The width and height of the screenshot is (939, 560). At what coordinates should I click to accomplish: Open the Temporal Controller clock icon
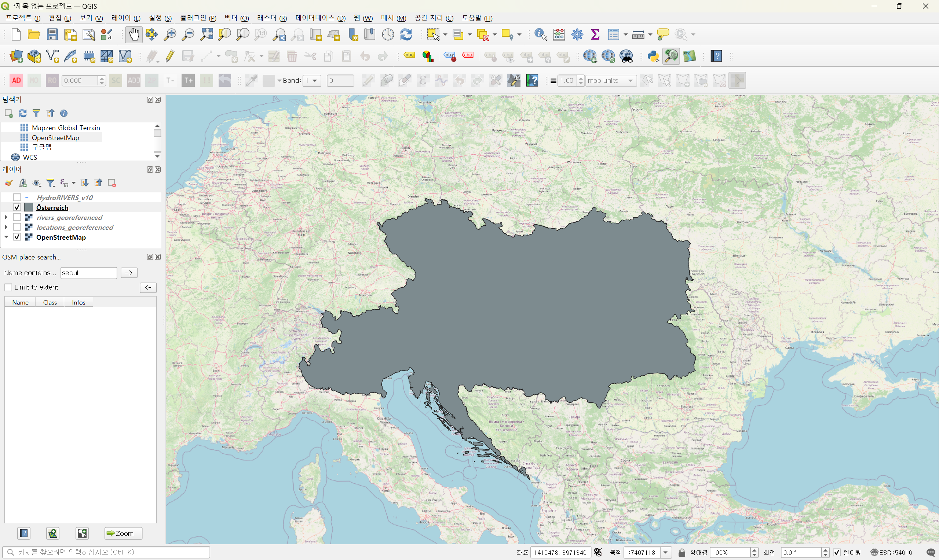[388, 35]
